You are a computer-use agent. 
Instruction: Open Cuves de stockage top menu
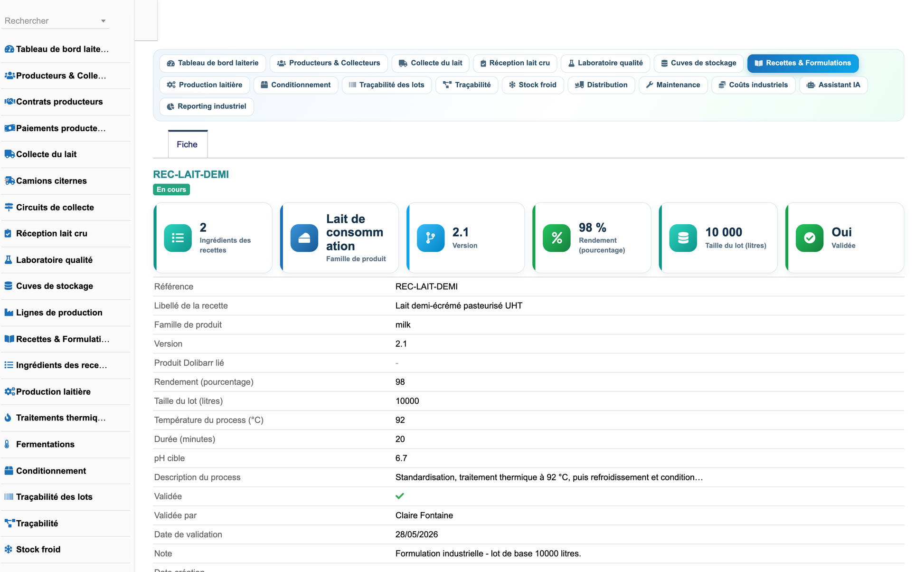pyautogui.click(x=698, y=63)
